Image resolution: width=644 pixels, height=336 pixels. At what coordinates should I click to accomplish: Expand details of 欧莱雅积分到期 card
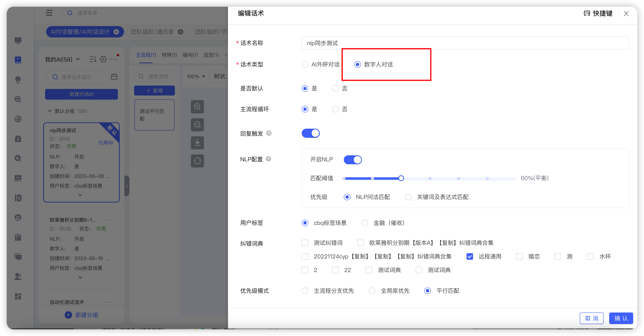[80, 277]
